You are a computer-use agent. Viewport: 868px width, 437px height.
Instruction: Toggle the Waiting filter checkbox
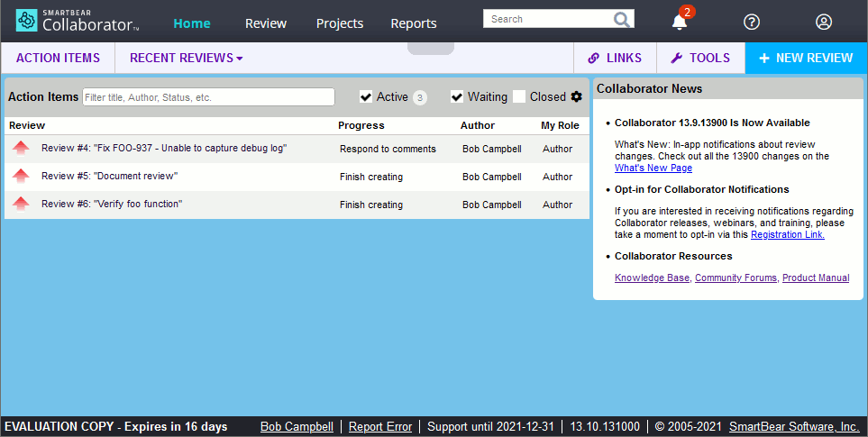click(x=457, y=96)
